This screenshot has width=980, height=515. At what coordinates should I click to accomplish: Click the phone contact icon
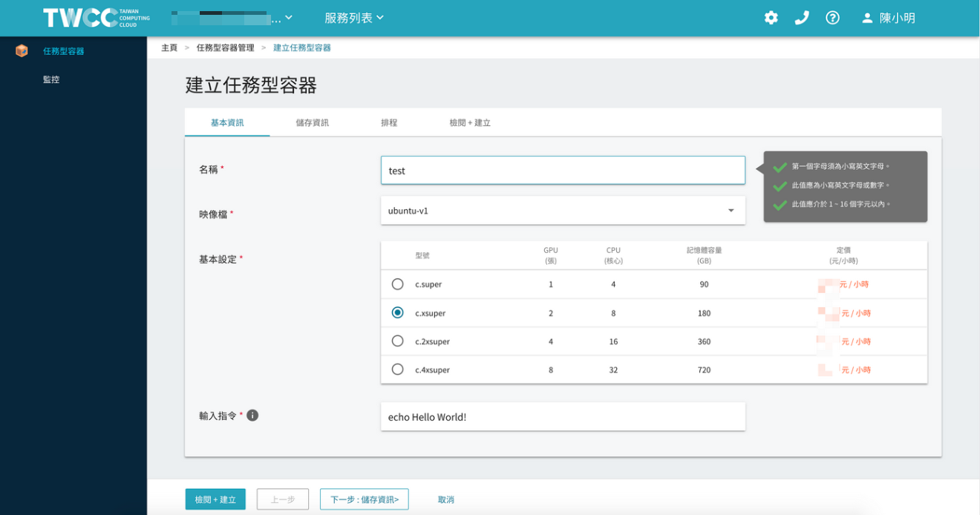[x=802, y=18]
